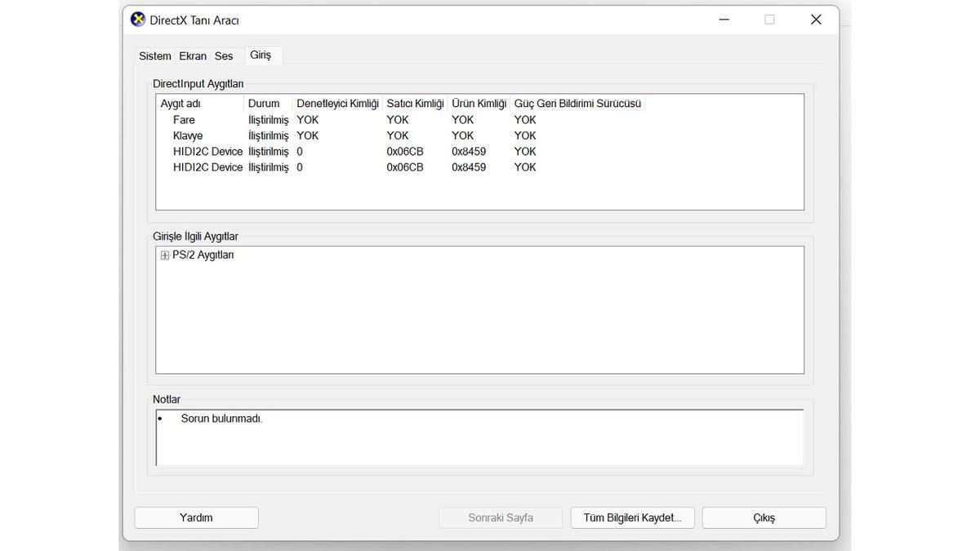Click the Ürün Kimliği column header

(x=479, y=104)
